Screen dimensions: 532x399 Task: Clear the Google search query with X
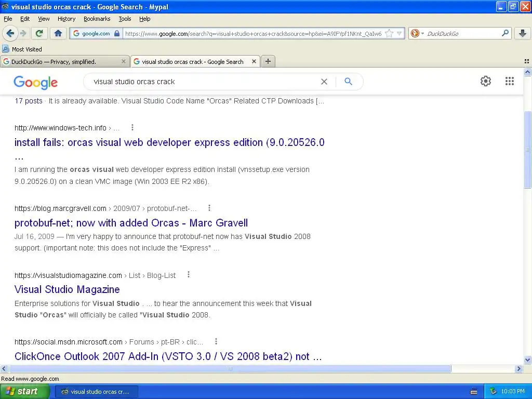(x=324, y=82)
